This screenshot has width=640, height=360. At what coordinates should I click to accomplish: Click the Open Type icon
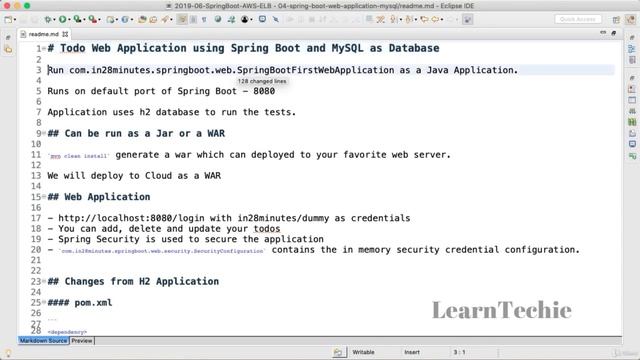[142, 19]
